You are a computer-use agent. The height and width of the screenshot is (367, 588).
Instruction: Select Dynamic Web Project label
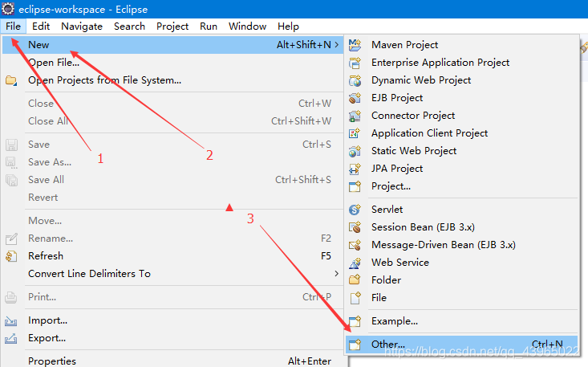click(421, 80)
